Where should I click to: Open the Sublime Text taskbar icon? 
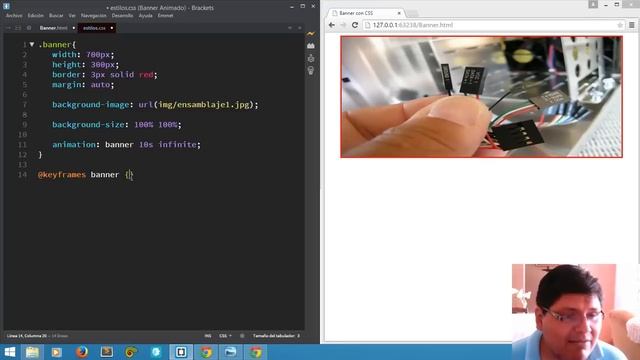(x=107, y=352)
